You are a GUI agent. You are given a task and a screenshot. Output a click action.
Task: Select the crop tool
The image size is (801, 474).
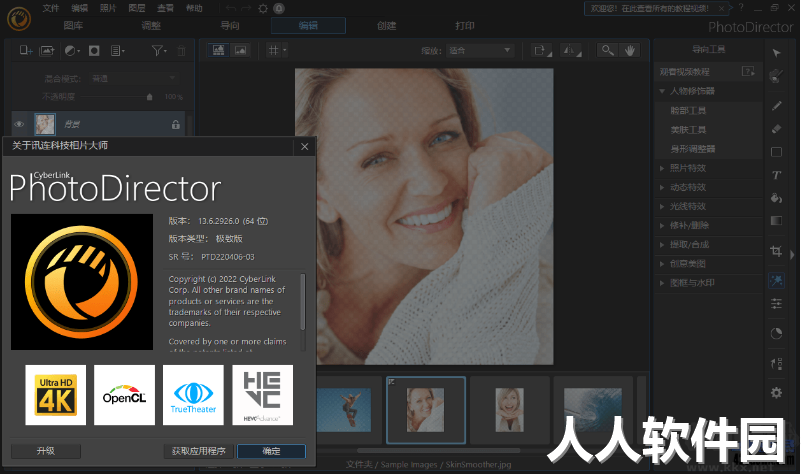point(776,251)
